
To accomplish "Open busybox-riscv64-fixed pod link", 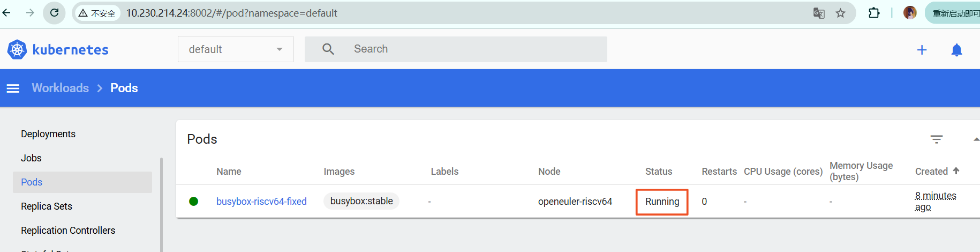I will click(261, 202).
